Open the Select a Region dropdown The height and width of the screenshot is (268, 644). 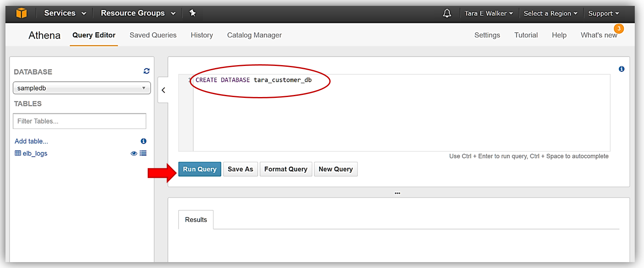tap(550, 13)
